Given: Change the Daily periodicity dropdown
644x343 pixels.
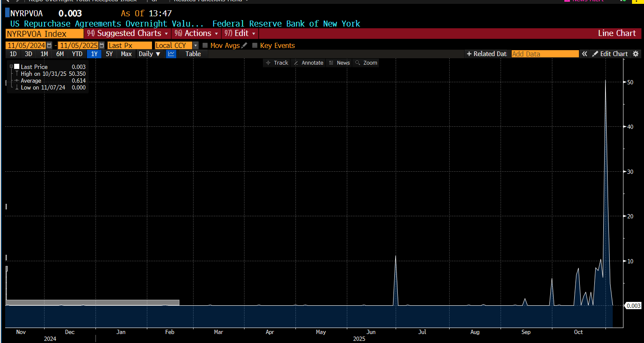Looking at the screenshot, I should click(149, 54).
